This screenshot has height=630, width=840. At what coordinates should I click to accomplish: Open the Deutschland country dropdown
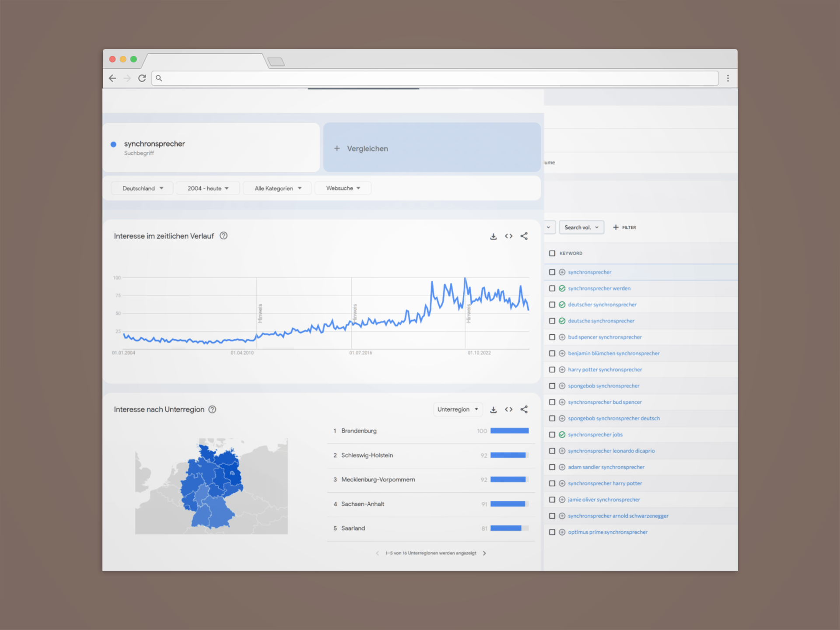[142, 189]
